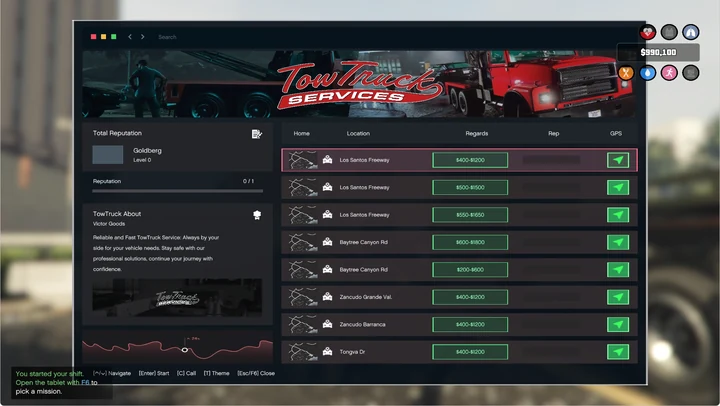
Task: Click the [C] Call hint
Action: coord(186,373)
